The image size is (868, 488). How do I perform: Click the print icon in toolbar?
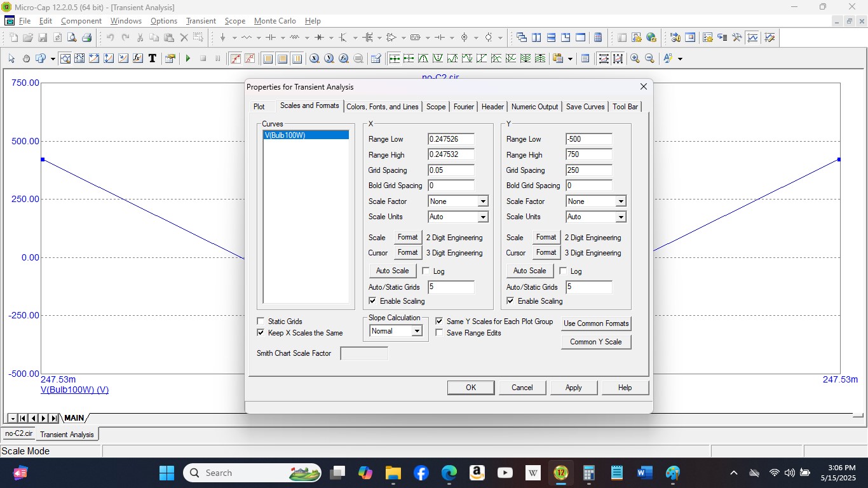point(86,37)
